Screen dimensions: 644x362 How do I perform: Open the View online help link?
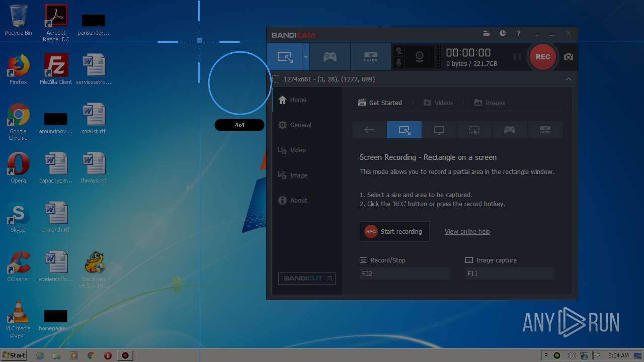pyautogui.click(x=467, y=232)
